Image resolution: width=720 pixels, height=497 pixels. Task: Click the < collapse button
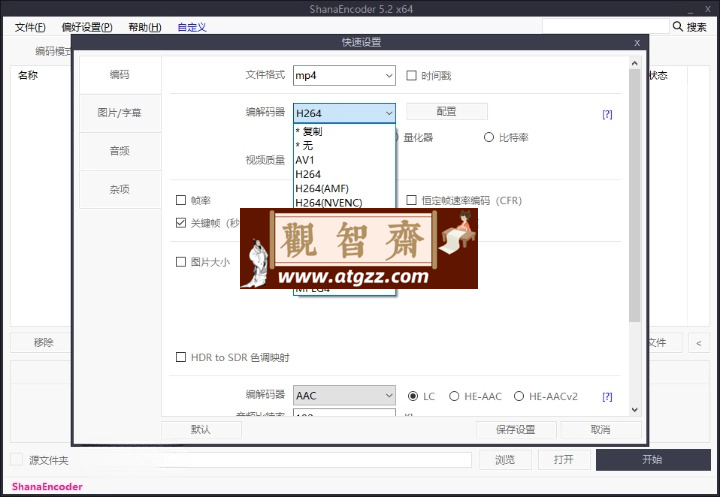[699, 343]
